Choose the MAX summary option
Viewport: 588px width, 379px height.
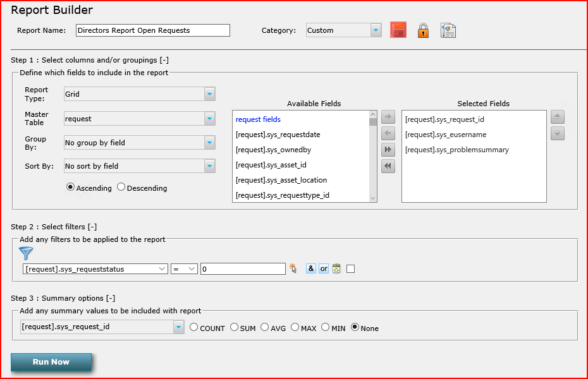click(295, 327)
